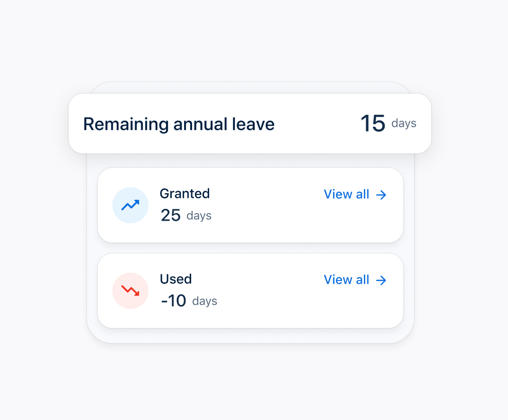Select the Remaining annual leave header
Viewport: 508px width, 420px height.
(x=179, y=124)
